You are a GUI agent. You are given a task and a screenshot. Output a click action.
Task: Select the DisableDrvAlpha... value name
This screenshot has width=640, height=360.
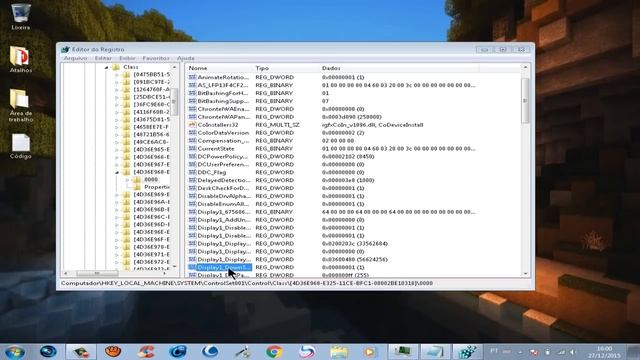(x=224, y=196)
